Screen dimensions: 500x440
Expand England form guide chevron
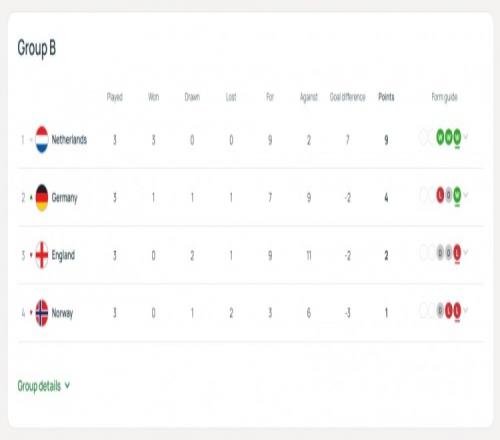(x=466, y=252)
